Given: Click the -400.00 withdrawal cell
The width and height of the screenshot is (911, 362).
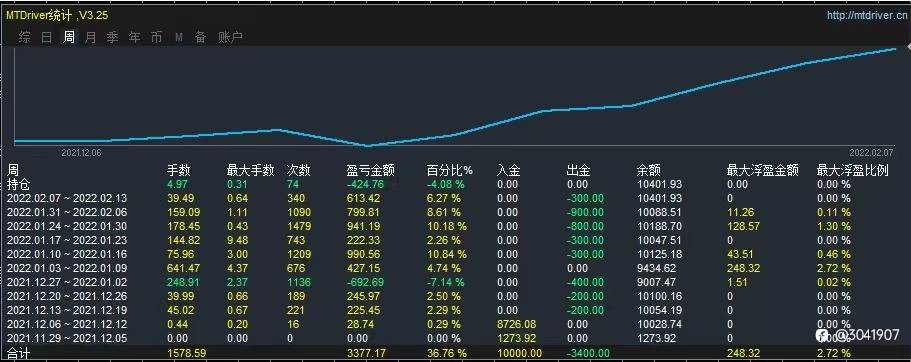Looking at the screenshot, I should [585, 282].
